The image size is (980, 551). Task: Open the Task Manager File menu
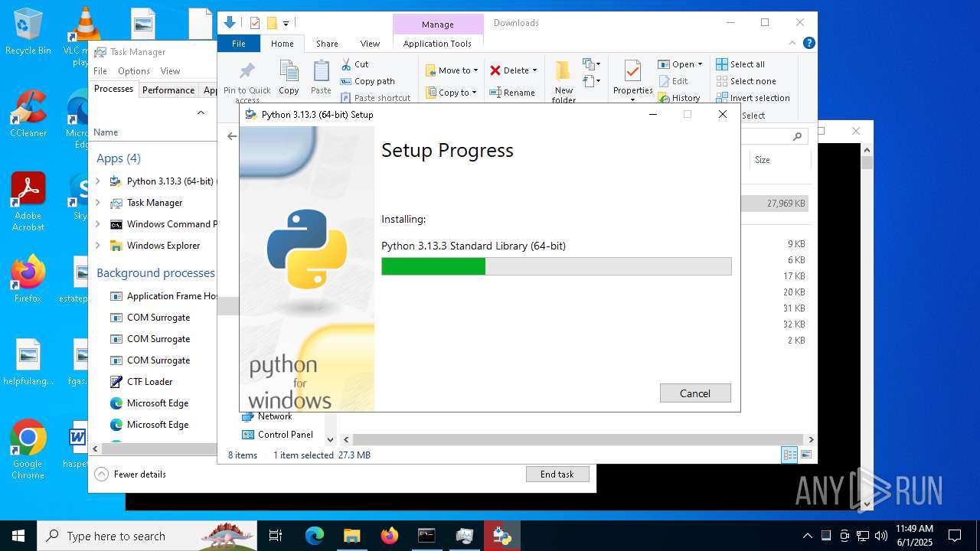coord(100,71)
